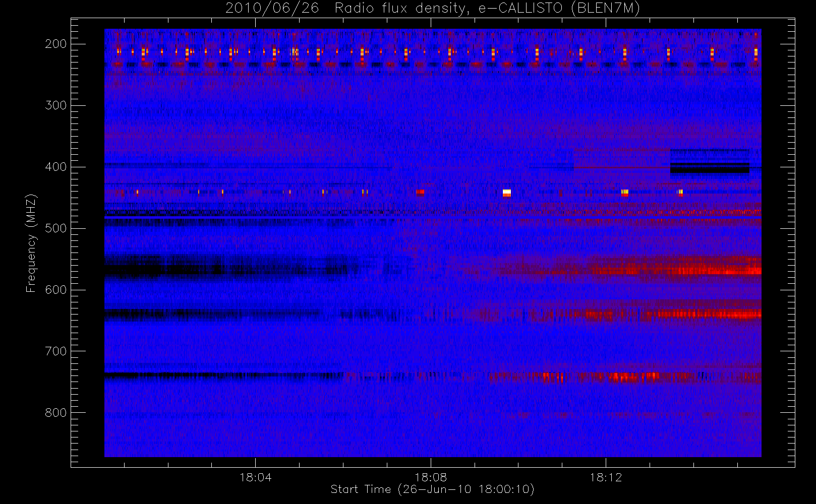816x504 pixels.
Task: Click the 300 frequency tick label
Action: click(x=55, y=105)
